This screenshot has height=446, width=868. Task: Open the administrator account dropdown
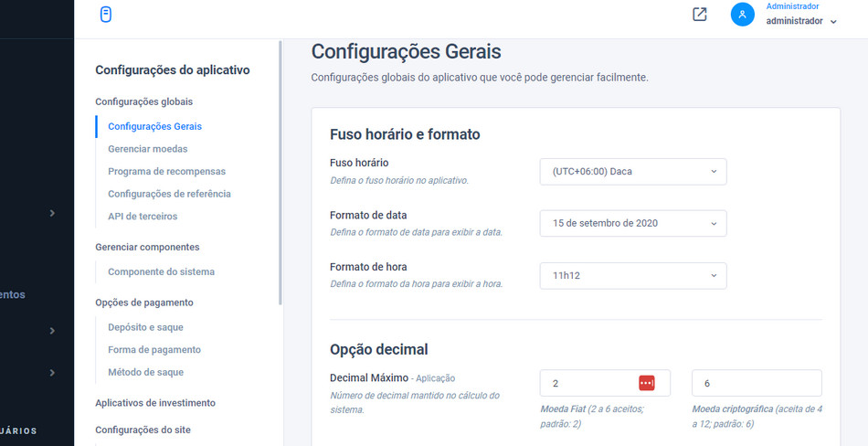click(801, 20)
